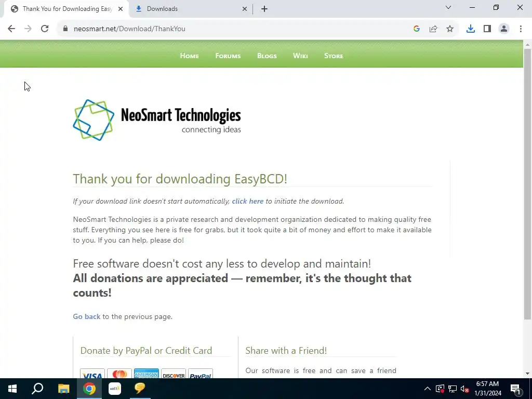This screenshot has width=532, height=399.
Task: Open Store in the site navigation
Action: pos(334,56)
